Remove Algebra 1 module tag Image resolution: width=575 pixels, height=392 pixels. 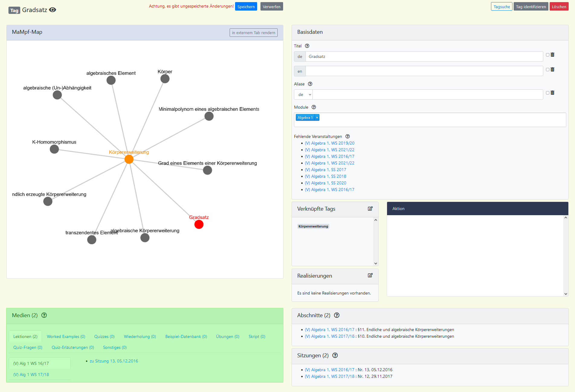tap(317, 117)
